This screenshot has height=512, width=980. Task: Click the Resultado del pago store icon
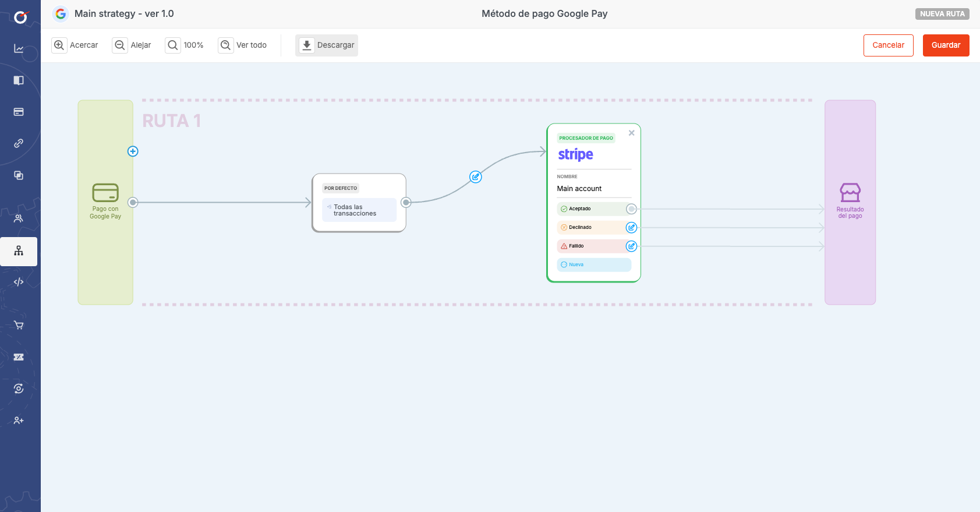(850, 192)
